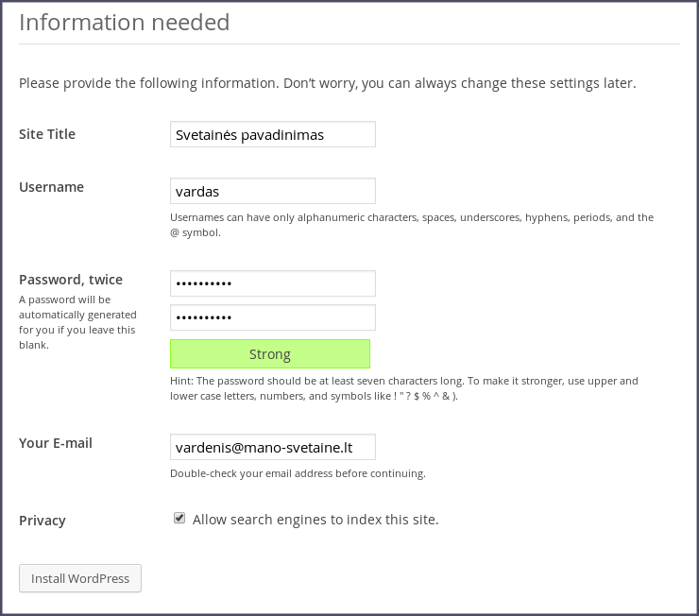Uncheck the search engine indexing checkbox
The image size is (699, 616).
179,519
